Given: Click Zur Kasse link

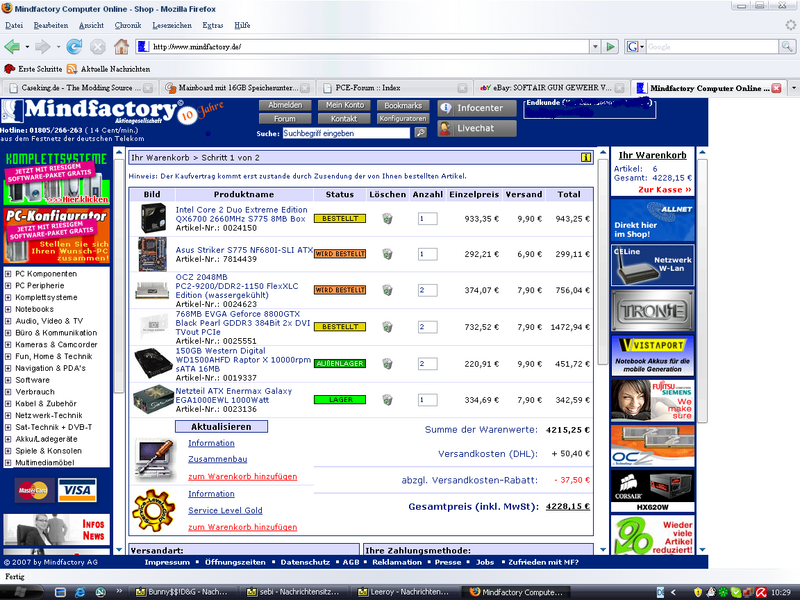Looking at the screenshot, I should [x=664, y=190].
